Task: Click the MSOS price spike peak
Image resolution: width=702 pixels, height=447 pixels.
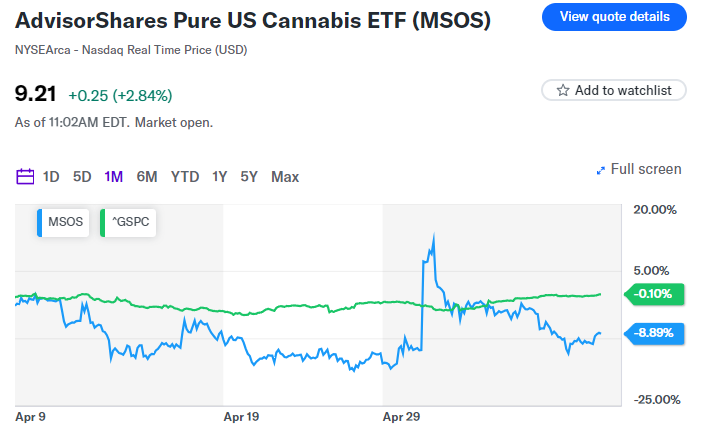Action: pos(433,235)
